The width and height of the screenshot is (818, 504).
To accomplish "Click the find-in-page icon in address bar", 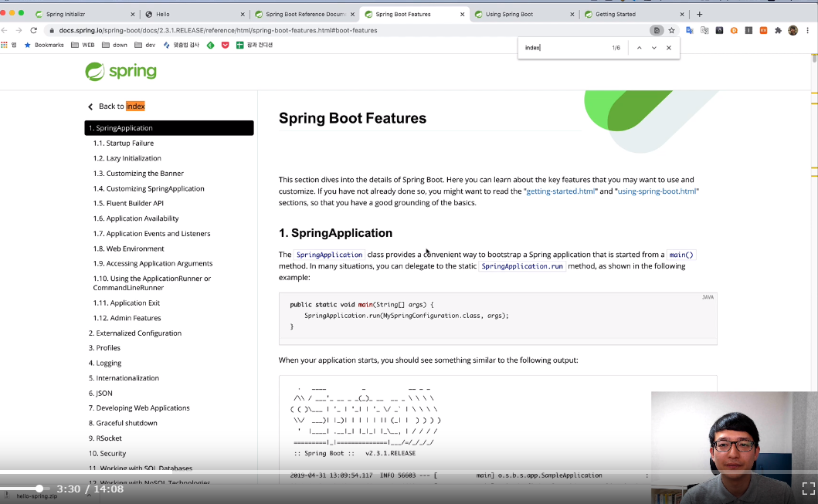I will (657, 31).
